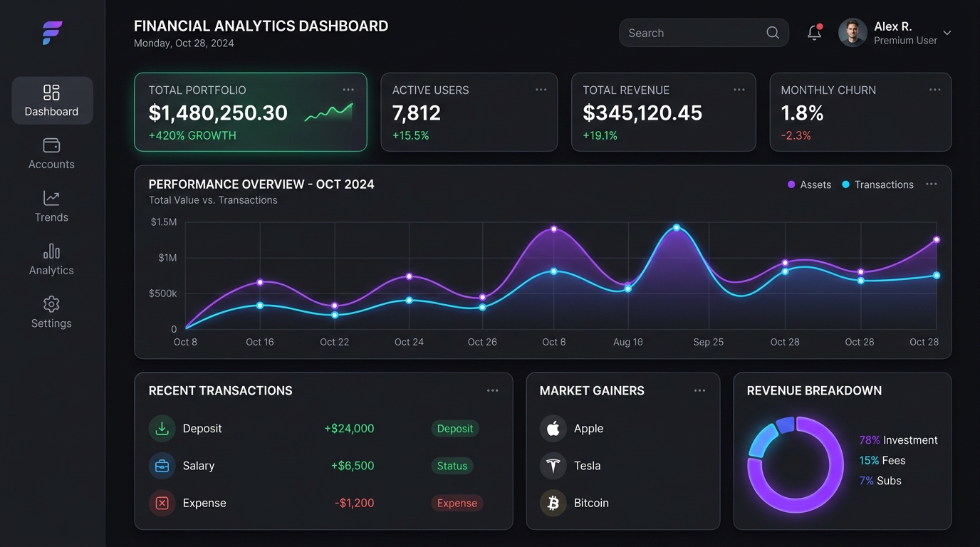Click the Total Portfolio sparkline chart

(x=328, y=113)
